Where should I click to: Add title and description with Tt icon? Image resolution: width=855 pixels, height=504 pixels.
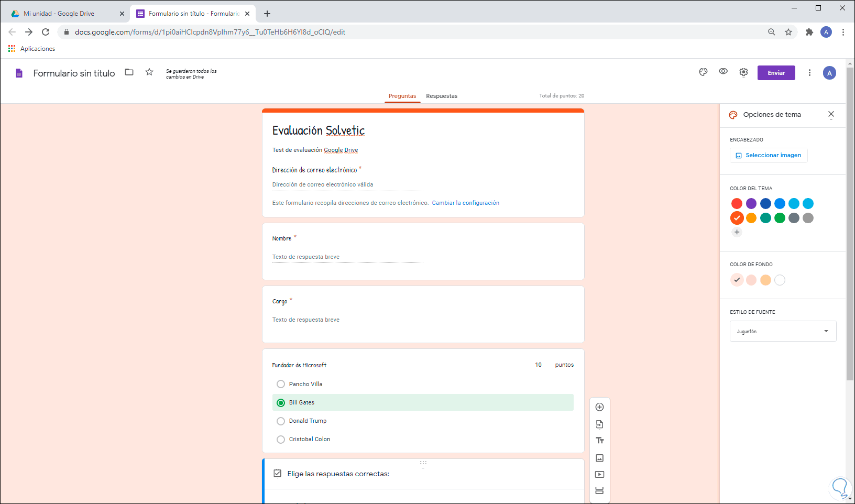[600, 441]
